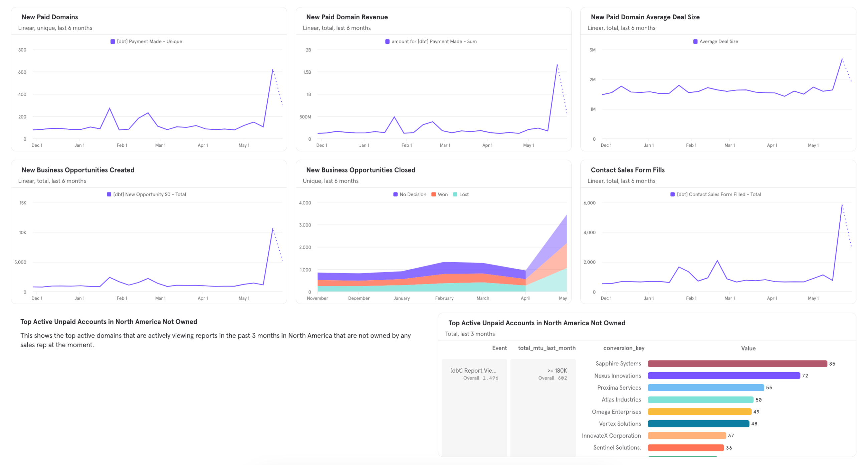
Task: Expand the truncated "[dbt] Report Vie..." event cell
Action: [x=474, y=370]
